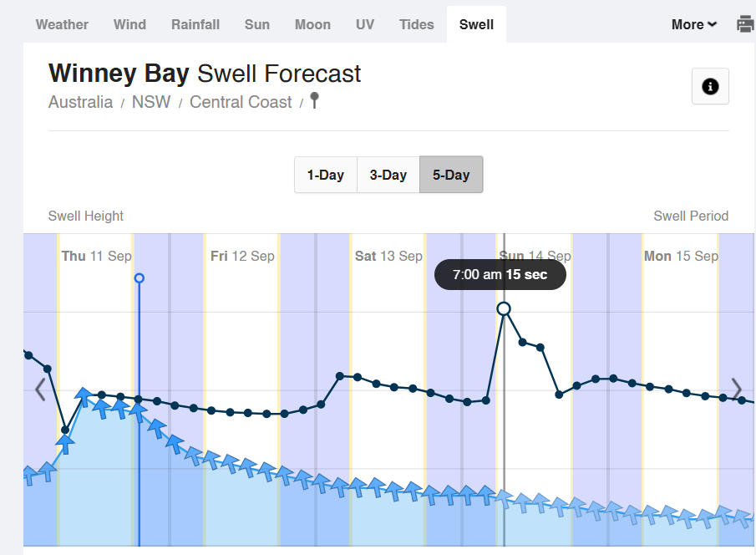Select the 3-Day forecast option

388,175
